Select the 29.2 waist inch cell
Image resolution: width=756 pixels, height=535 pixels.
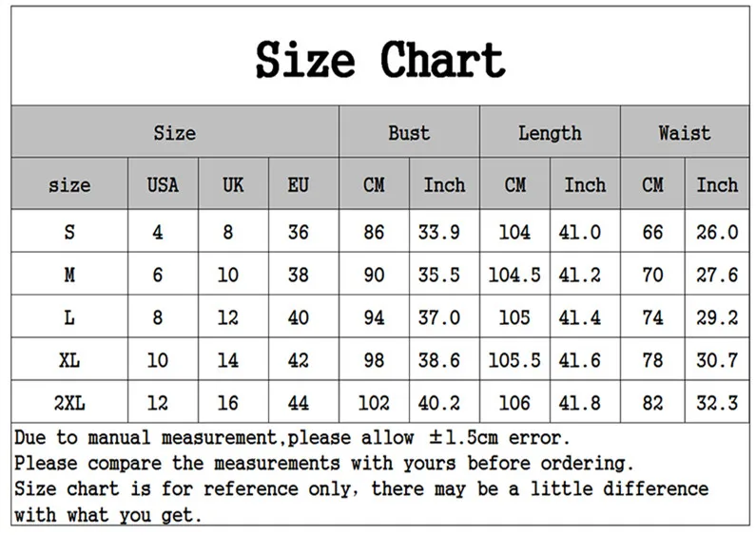tap(717, 318)
